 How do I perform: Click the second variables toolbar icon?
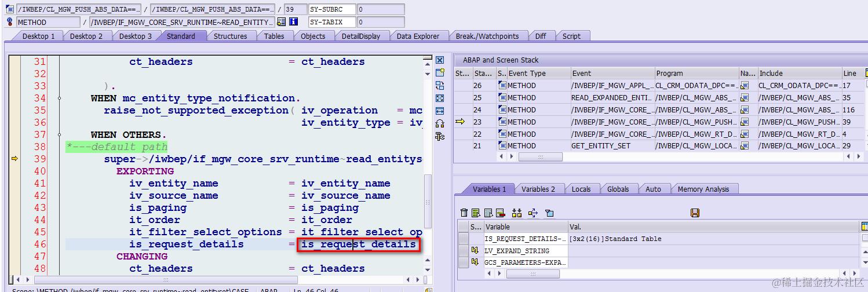pos(476,213)
